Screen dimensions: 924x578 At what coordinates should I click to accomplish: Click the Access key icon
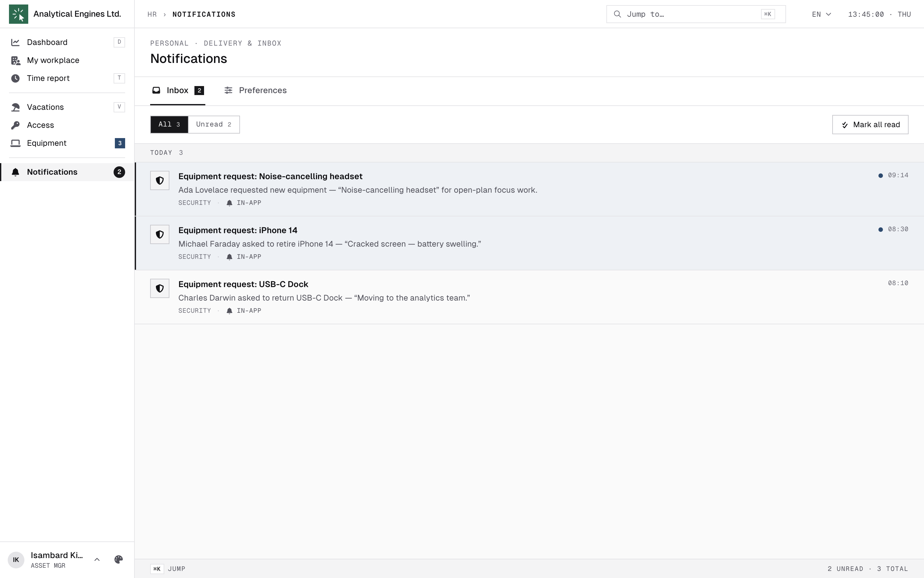[x=15, y=125]
